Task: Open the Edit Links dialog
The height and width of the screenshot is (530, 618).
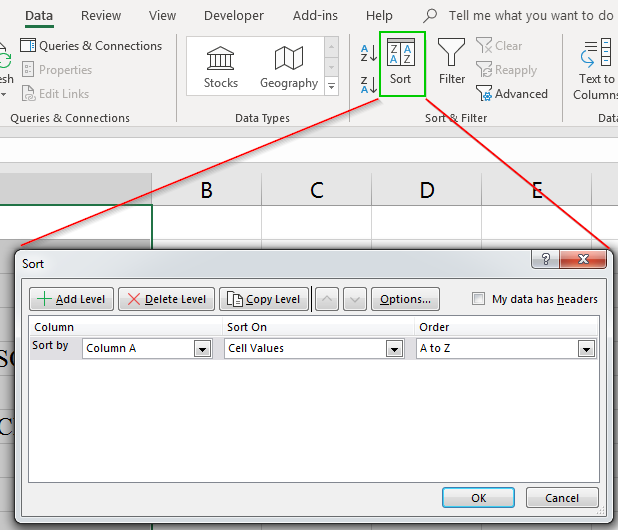Action: click(55, 94)
